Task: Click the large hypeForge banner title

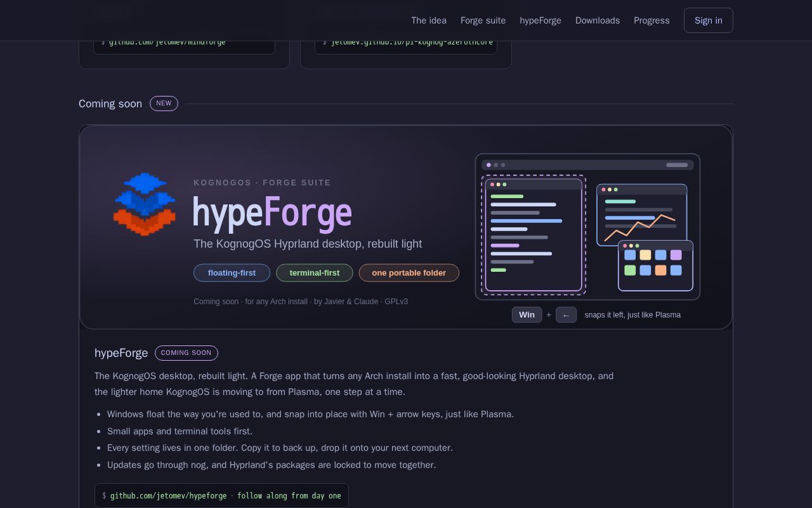Action: tap(273, 212)
